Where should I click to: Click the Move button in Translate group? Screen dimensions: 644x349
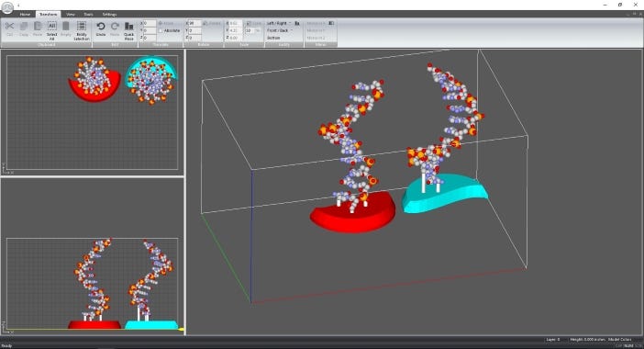166,23
